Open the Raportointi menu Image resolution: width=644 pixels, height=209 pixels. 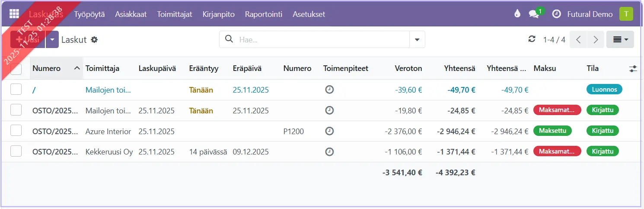pyautogui.click(x=263, y=14)
